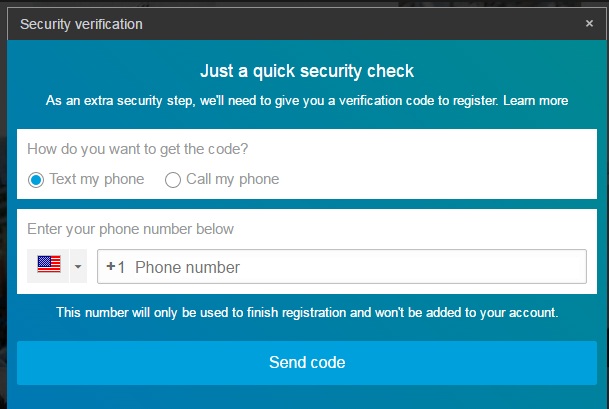Click the registration-only number disclaimer text
The image size is (609, 409).
tap(307, 313)
